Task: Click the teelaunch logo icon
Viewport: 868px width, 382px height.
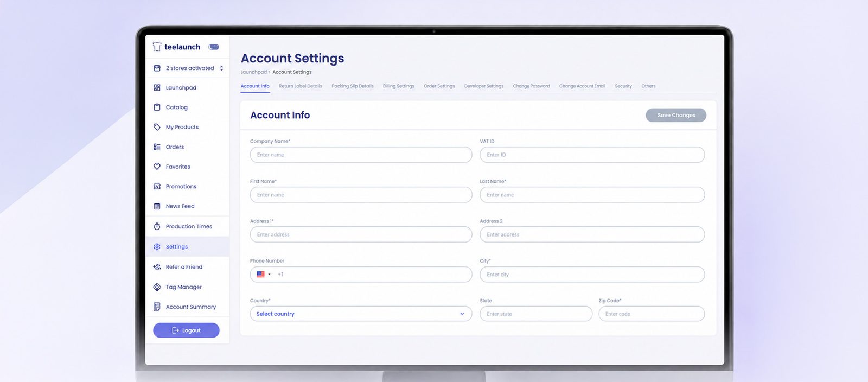Action: (x=157, y=47)
